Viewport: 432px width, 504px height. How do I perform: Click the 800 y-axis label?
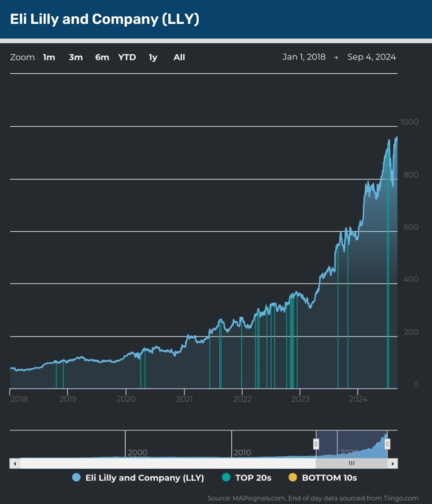(411, 174)
